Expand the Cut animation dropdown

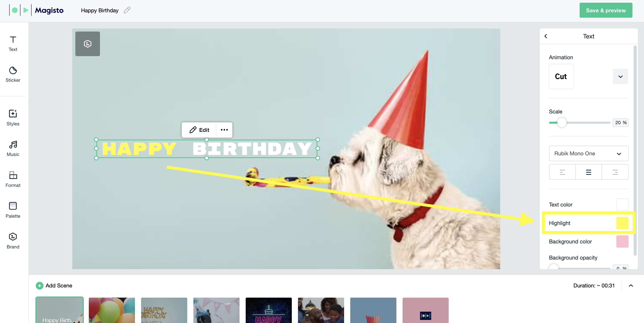tap(620, 77)
